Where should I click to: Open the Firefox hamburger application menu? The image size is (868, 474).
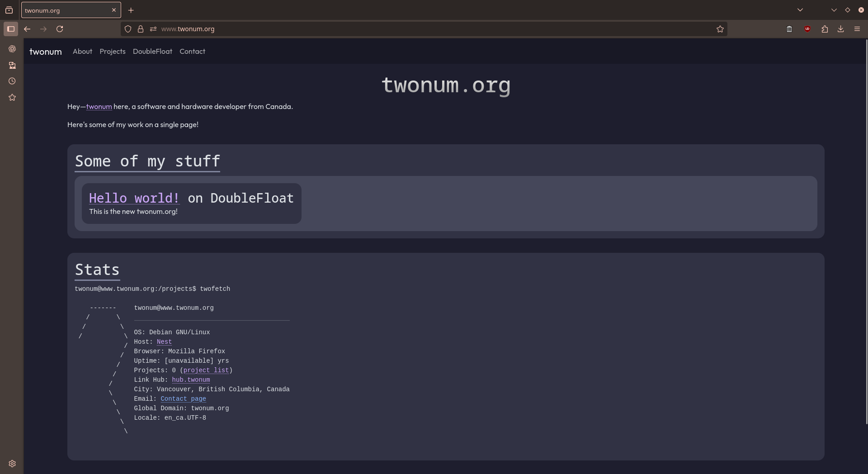pyautogui.click(x=857, y=29)
